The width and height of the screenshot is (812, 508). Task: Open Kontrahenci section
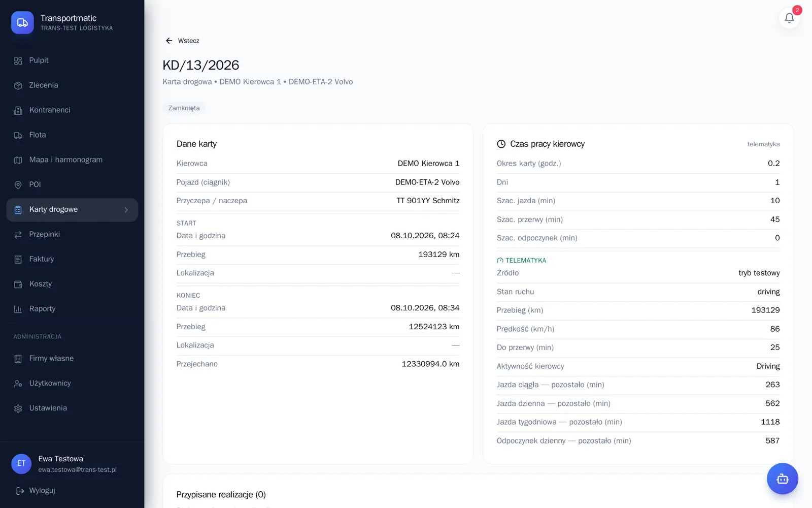pyautogui.click(x=72, y=110)
